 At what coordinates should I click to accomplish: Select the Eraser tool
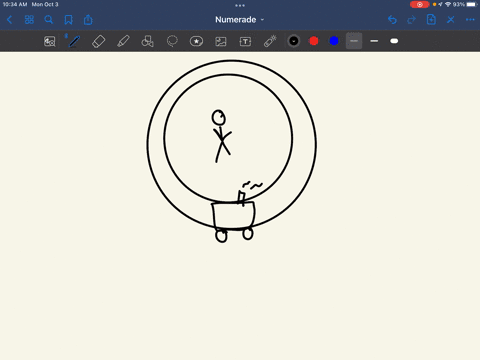pyautogui.click(x=98, y=41)
